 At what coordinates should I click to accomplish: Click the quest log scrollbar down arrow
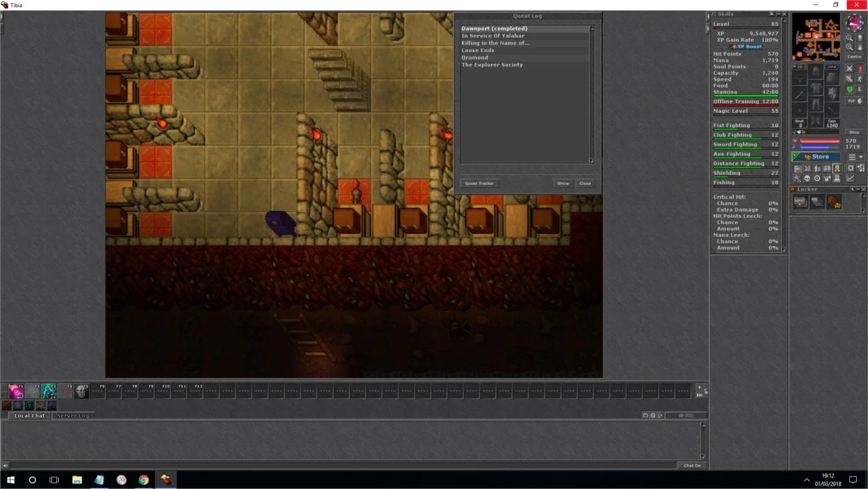(592, 161)
